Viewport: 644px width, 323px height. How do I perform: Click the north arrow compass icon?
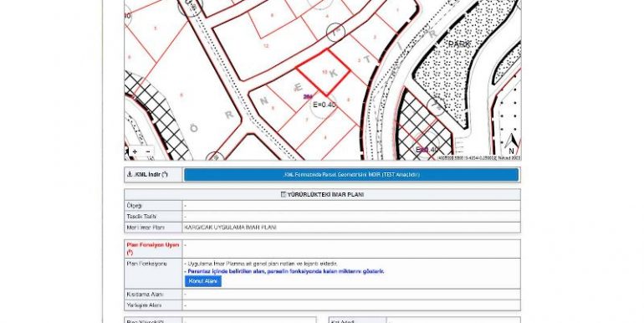[x=511, y=143]
